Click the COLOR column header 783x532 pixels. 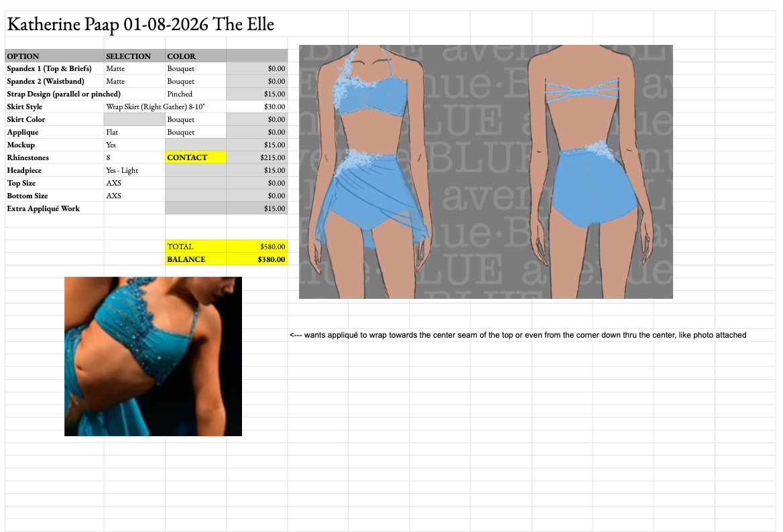[x=195, y=56]
